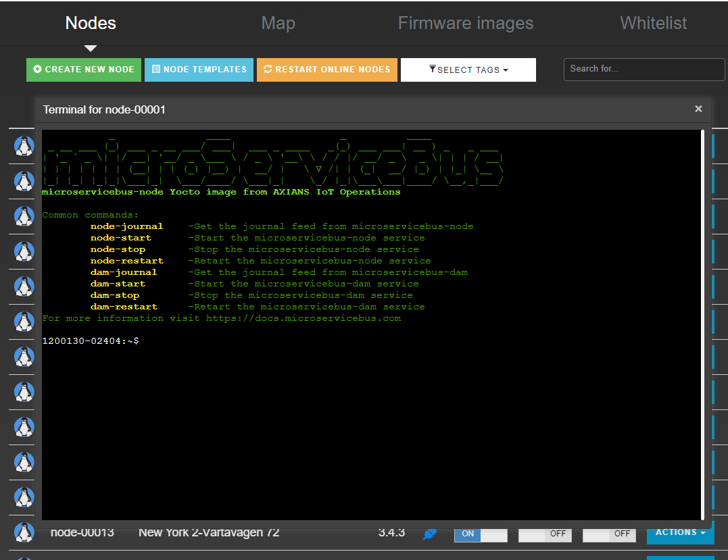Viewport: 728px width, 560px height.
Task: Click refresh arrows icon on Restart Online Nodes
Action: click(x=268, y=69)
